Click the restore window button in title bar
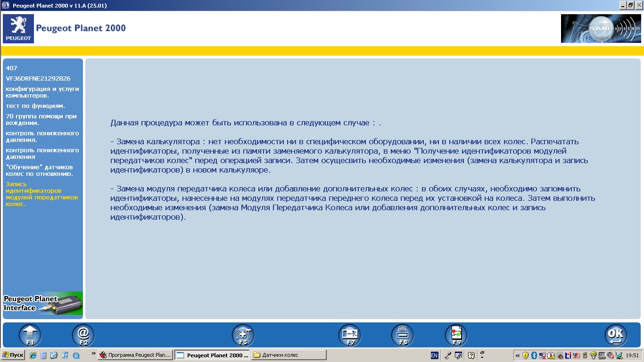 pyautogui.click(x=631, y=5)
